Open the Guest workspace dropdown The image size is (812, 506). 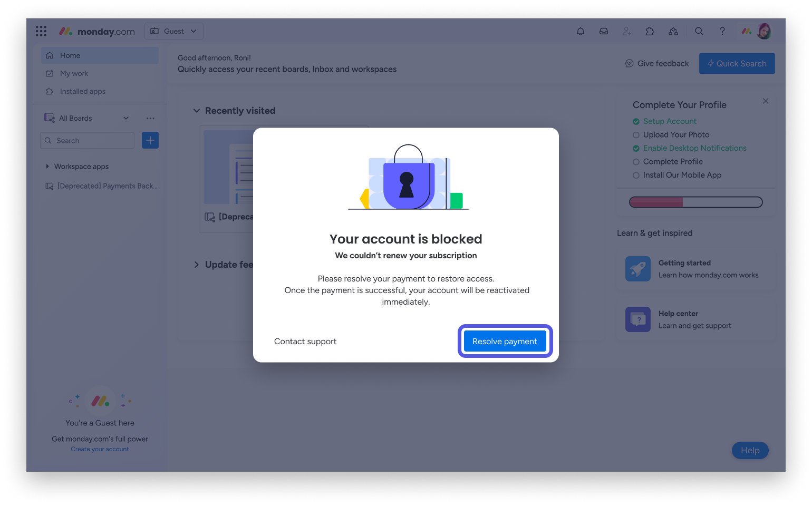click(x=174, y=31)
